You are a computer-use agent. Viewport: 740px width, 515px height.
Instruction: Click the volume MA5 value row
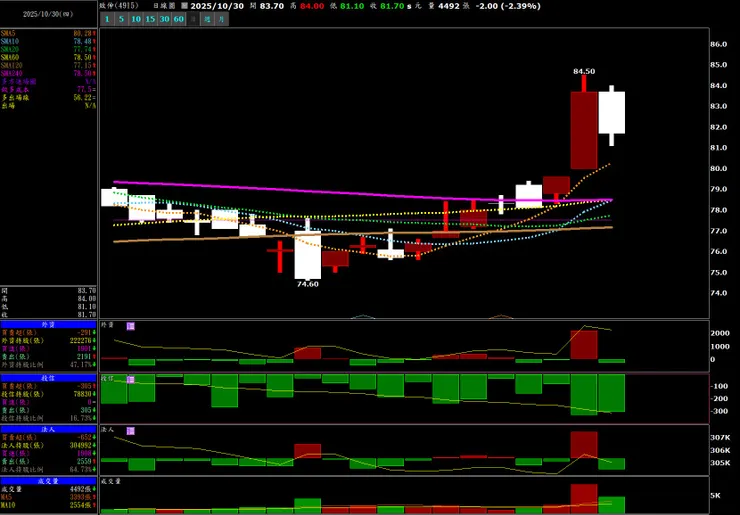[x=48, y=498]
